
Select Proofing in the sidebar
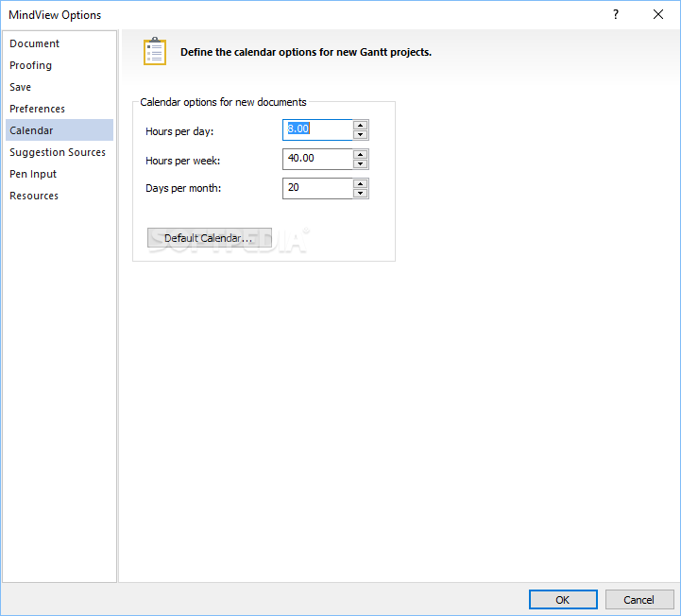[60, 65]
